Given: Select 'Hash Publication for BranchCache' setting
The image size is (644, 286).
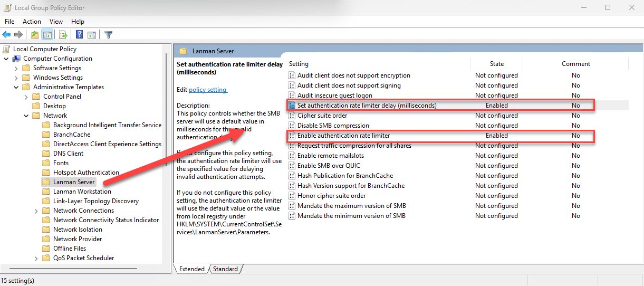Looking at the screenshot, I should [x=345, y=176].
